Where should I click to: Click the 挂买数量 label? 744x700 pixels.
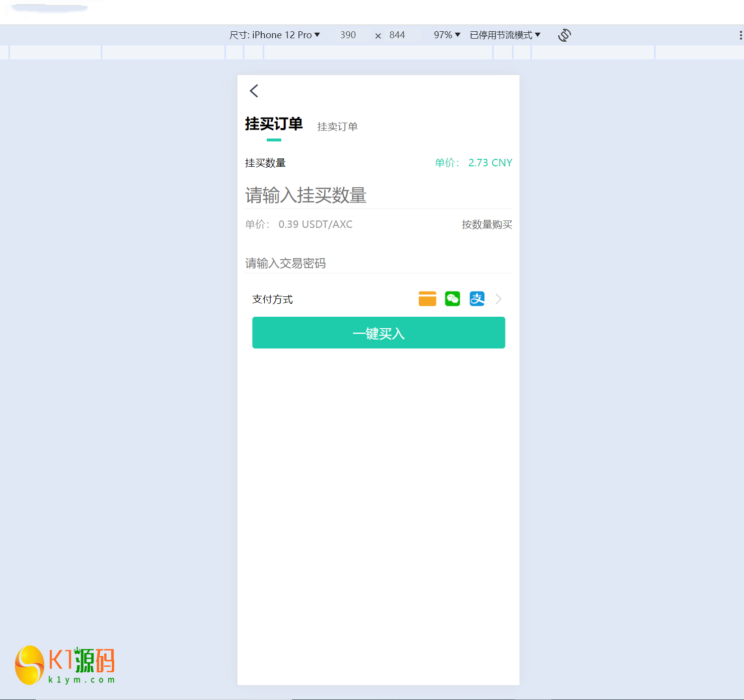pyautogui.click(x=265, y=163)
